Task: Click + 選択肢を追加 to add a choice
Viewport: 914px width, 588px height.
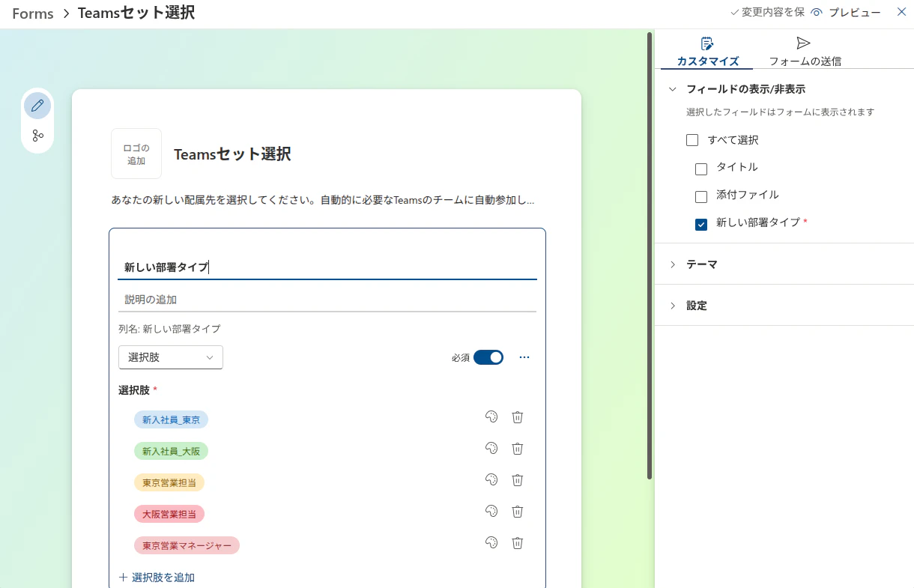Action: pos(157,578)
